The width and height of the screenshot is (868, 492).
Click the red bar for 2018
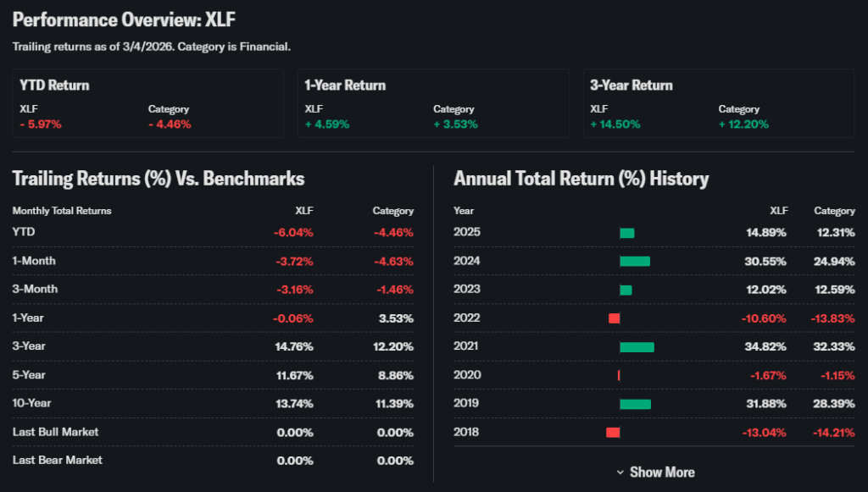click(613, 433)
